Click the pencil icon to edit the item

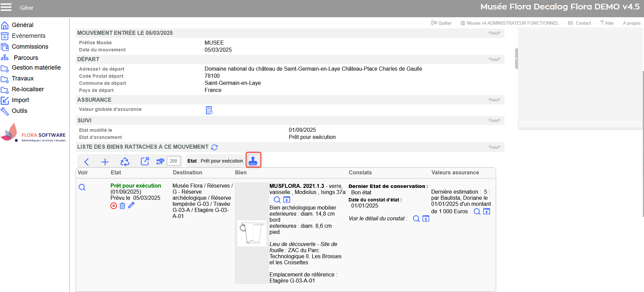tap(131, 205)
